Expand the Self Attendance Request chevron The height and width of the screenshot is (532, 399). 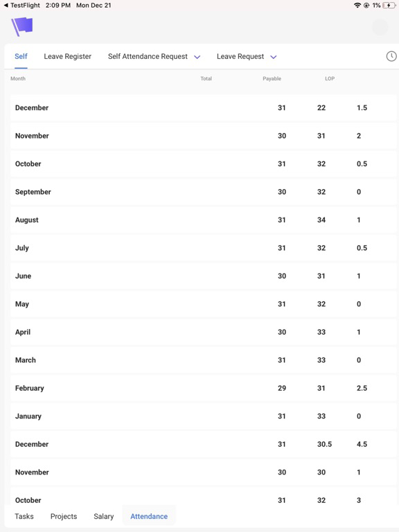pyautogui.click(x=197, y=57)
